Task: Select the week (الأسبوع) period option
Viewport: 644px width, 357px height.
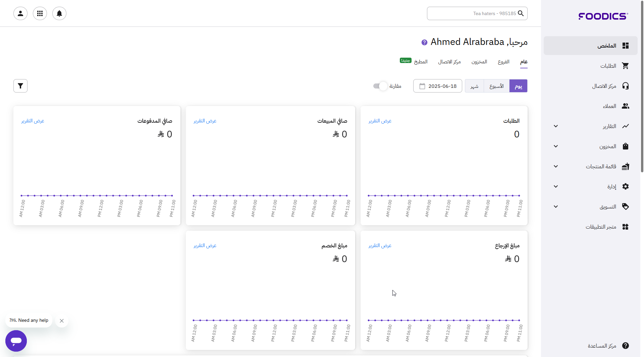Action: [496, 86]
